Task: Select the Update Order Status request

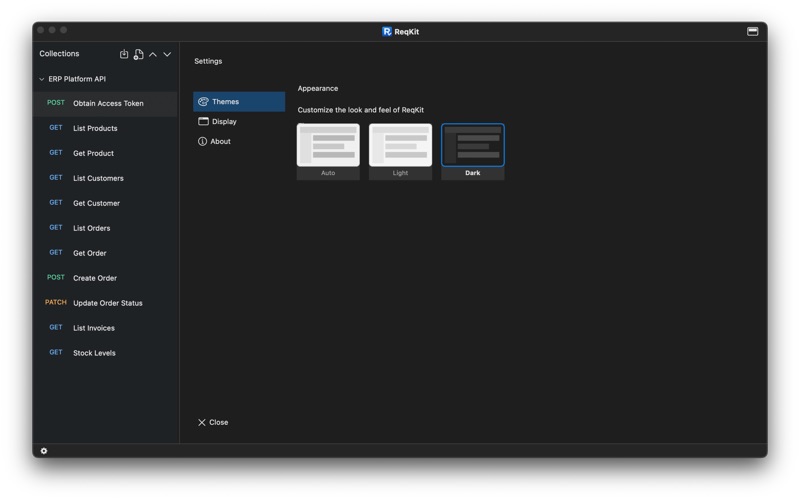Action: (105, 303)
